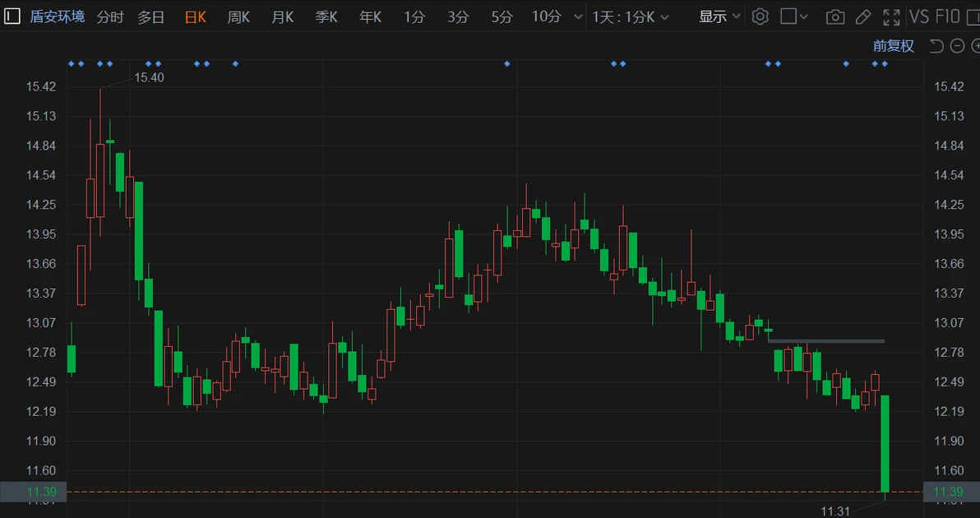Open chart settings gear icon

[x=760, y=16]
